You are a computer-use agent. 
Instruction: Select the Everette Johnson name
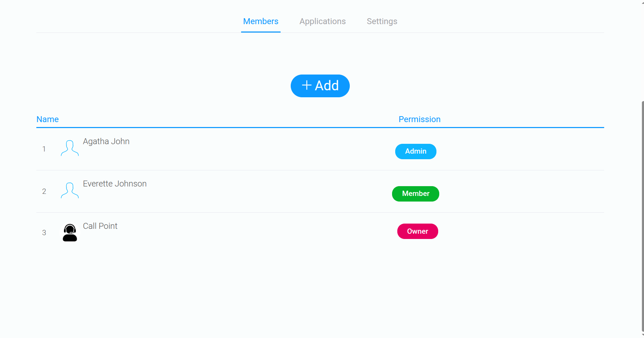pyautogui.click(x=115, y=184)
